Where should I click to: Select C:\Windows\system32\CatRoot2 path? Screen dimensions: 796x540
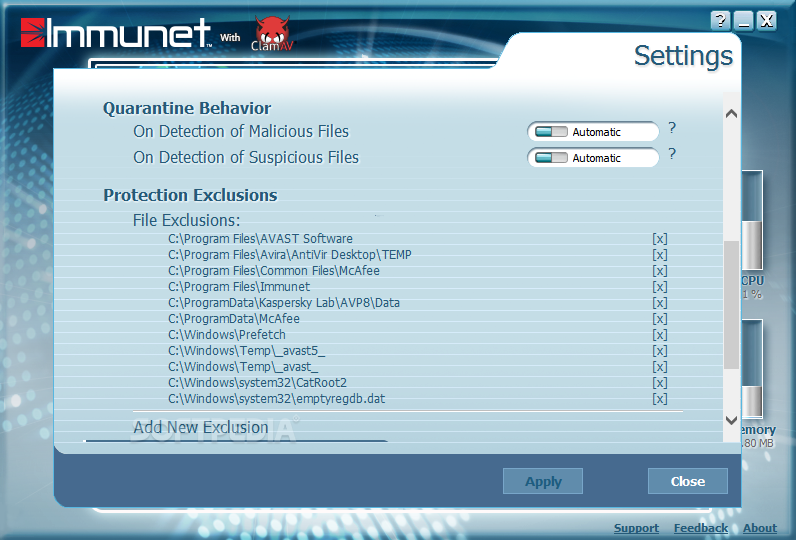(x=257, y=383)
